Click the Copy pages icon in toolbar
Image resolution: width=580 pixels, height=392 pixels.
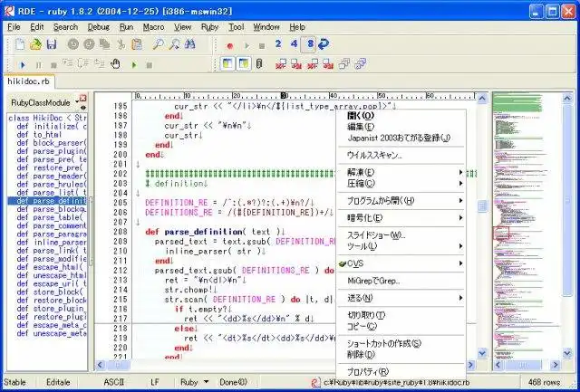coord(105,44)
